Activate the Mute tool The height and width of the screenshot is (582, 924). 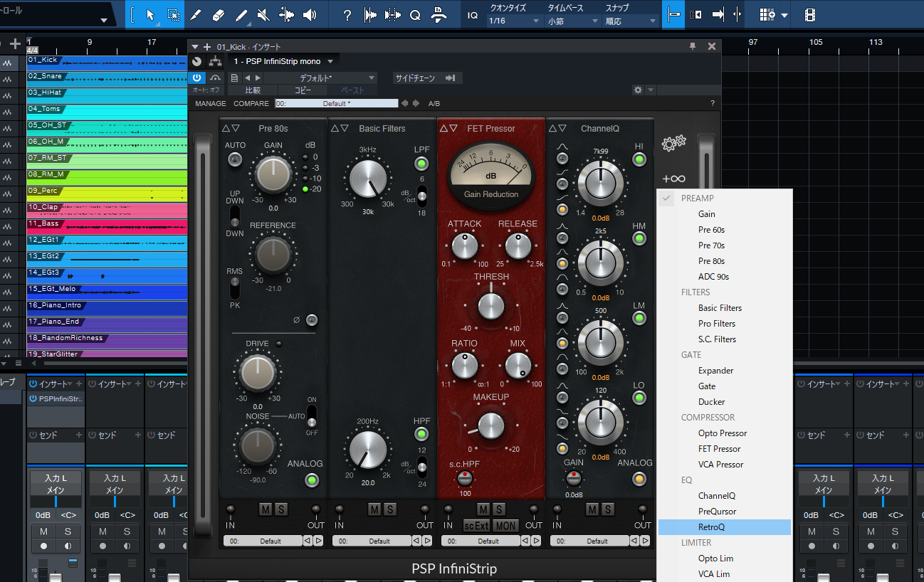pyautogui.click(x=263, y=15)
